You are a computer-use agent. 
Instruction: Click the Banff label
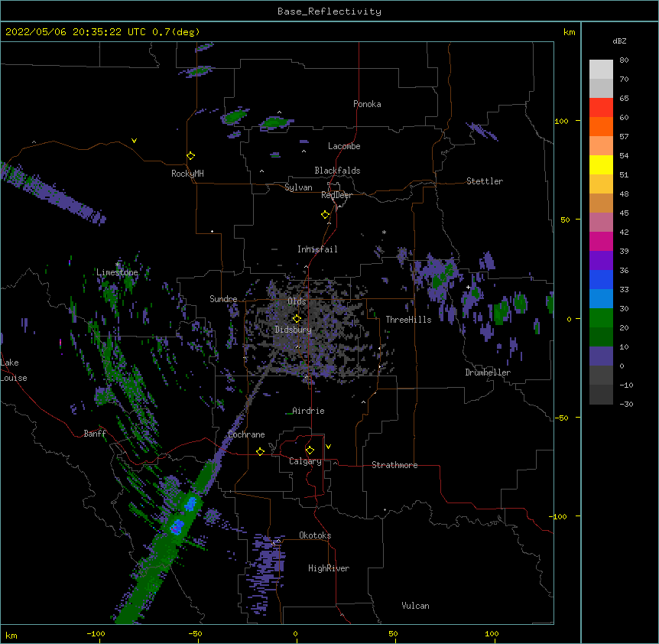click(x=95, y=434)
